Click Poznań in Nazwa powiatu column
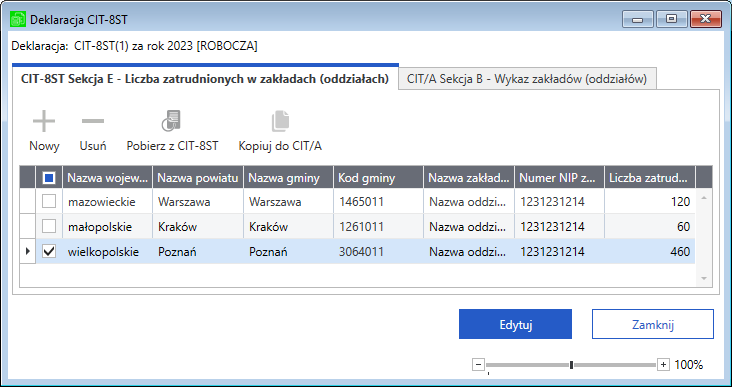 point(198,251)
